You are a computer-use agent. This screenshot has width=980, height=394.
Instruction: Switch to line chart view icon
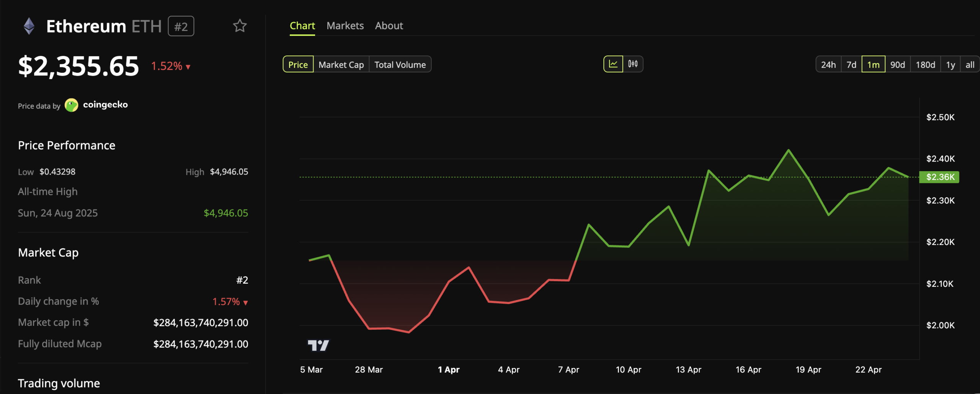[x=613, y=64]
